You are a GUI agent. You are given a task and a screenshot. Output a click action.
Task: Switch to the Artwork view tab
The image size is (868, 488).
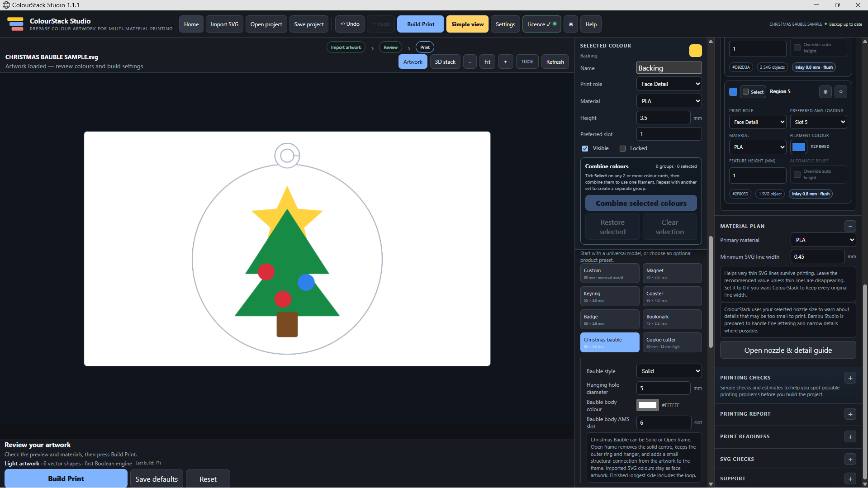click(x=413, y=62)
